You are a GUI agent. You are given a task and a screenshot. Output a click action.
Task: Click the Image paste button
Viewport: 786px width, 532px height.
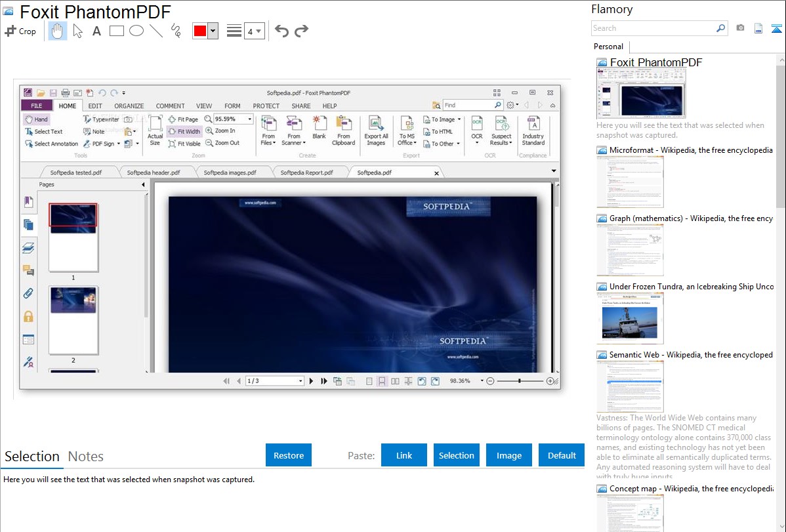point(508,455)
